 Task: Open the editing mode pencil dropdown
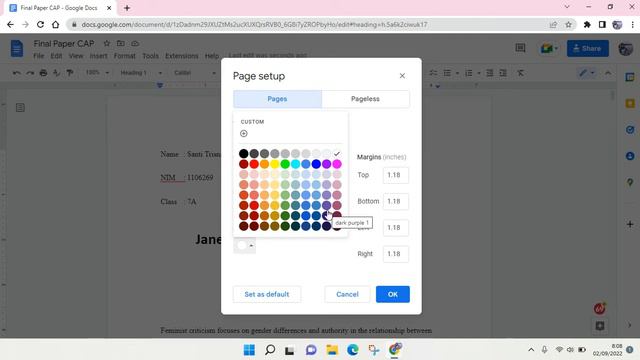pos(587,73)
